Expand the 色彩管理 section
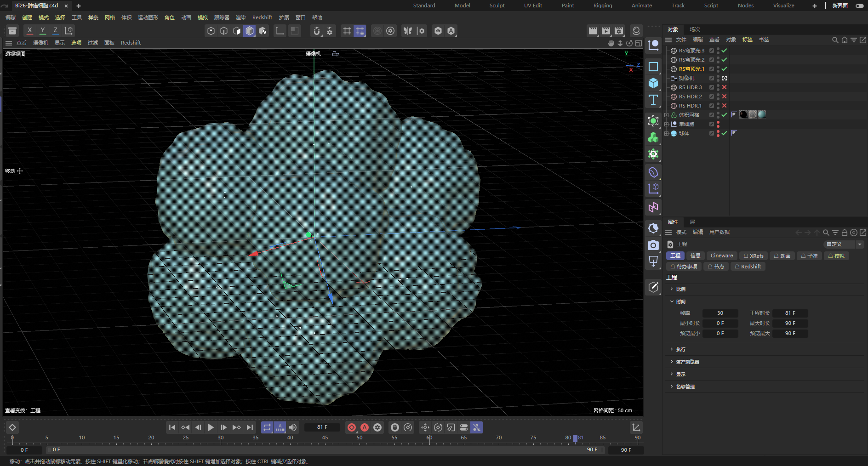 (x=672, y=386)
